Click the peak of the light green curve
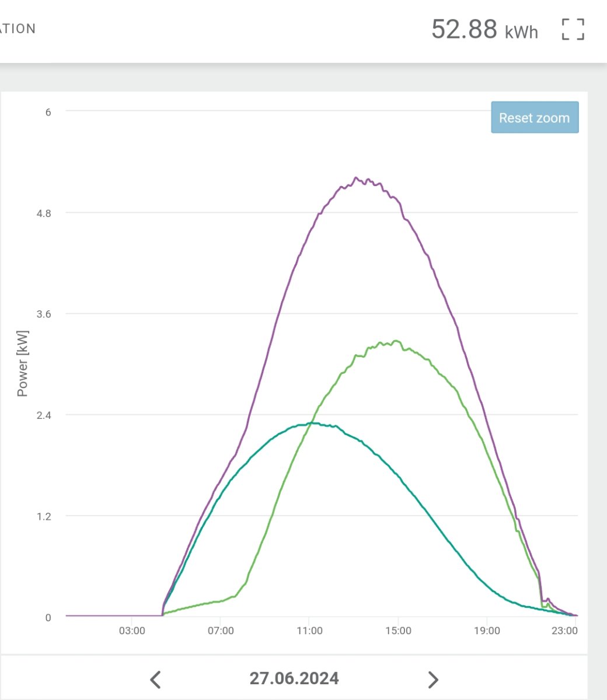The image size is (607, 700). [x=396, y=341]
